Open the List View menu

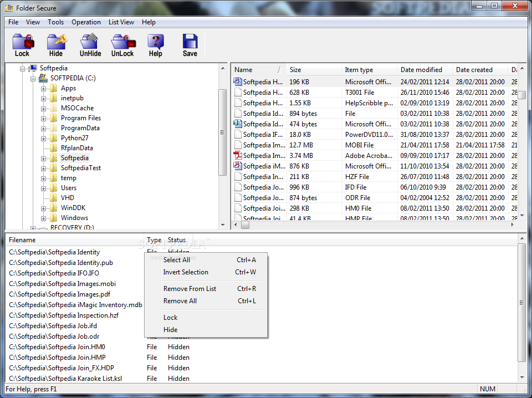click(x=121, y=22)
